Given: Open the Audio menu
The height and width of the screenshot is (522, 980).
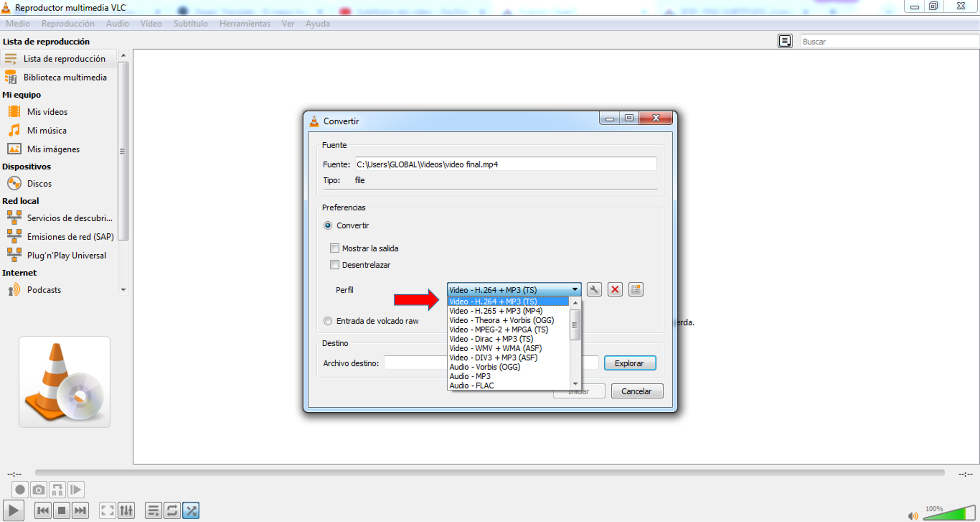Looking at the screenshot, I should click(x=118, y=23).
